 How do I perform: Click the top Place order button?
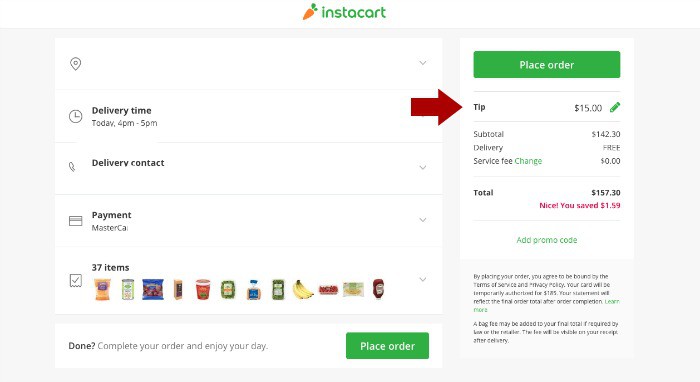(546, 65)
